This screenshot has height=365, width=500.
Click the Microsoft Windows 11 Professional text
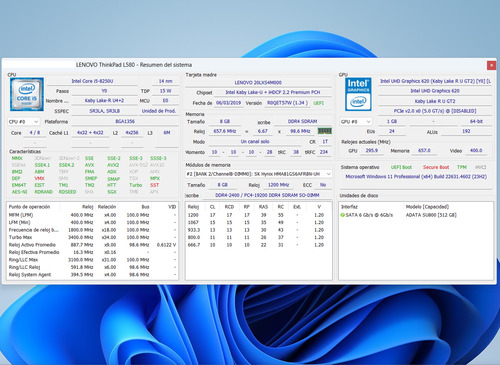click(x=416, y=176)
